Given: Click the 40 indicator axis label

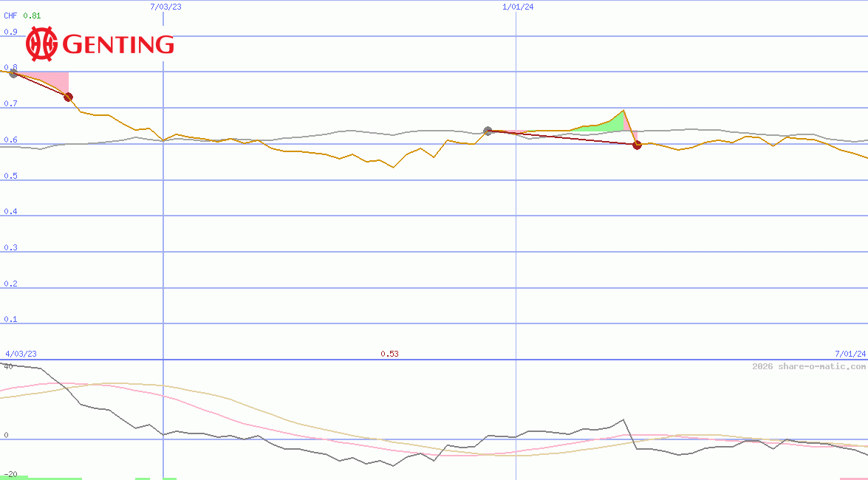Looking at the screenshot, I should coord(7,366).
